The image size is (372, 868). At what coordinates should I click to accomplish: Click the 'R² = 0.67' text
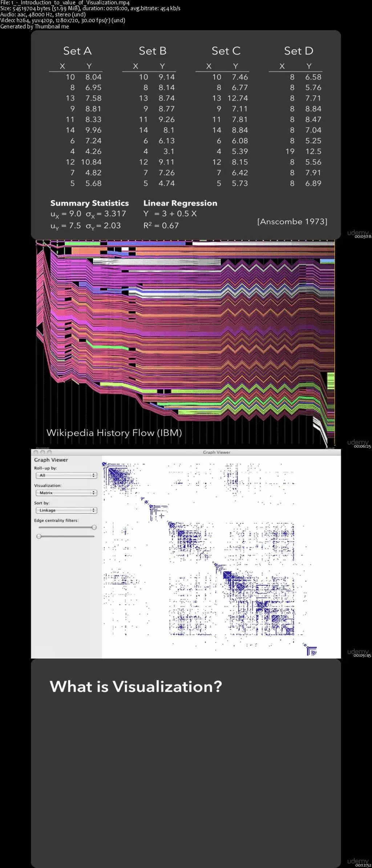[x=161, y=225]
